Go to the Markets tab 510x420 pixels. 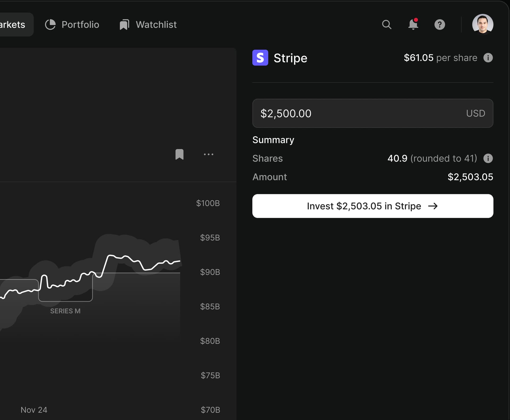click(13, 24)
